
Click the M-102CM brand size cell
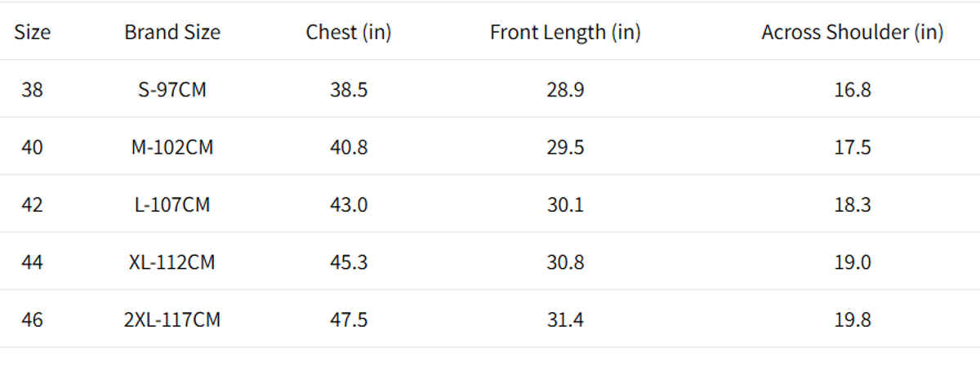pyautogui.click(x=172, y=147)
